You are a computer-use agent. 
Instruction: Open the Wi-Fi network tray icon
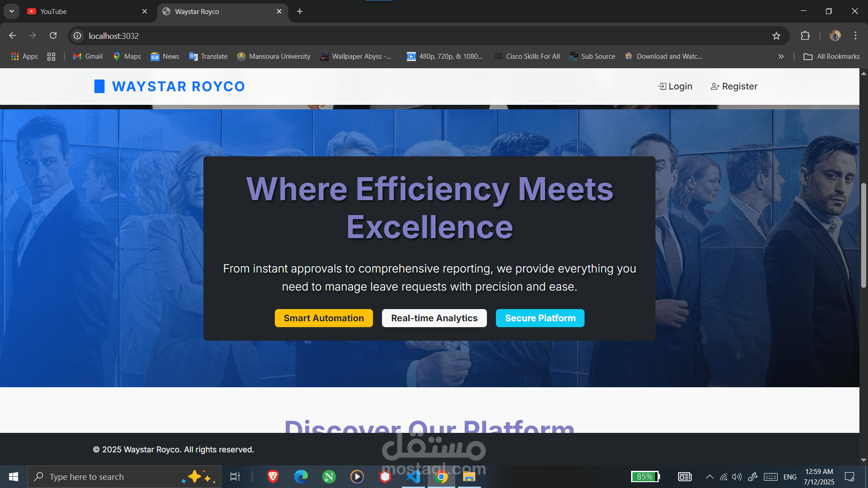coord(724,477)
